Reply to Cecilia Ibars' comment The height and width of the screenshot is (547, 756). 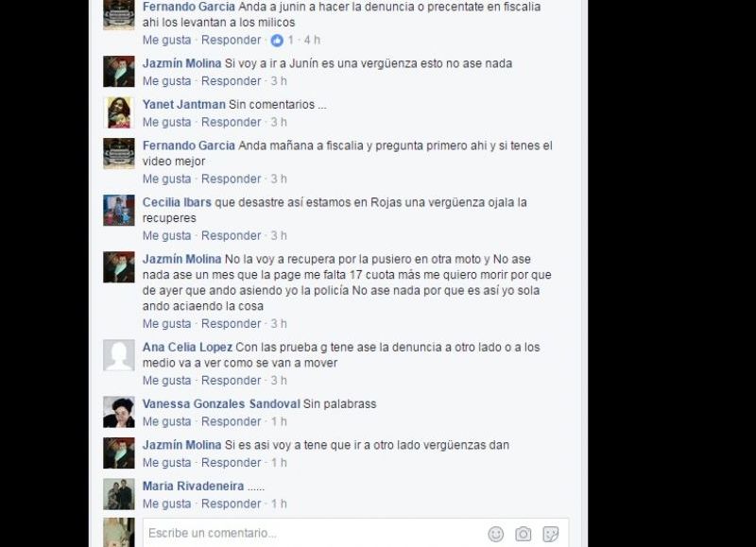point(231,235)
